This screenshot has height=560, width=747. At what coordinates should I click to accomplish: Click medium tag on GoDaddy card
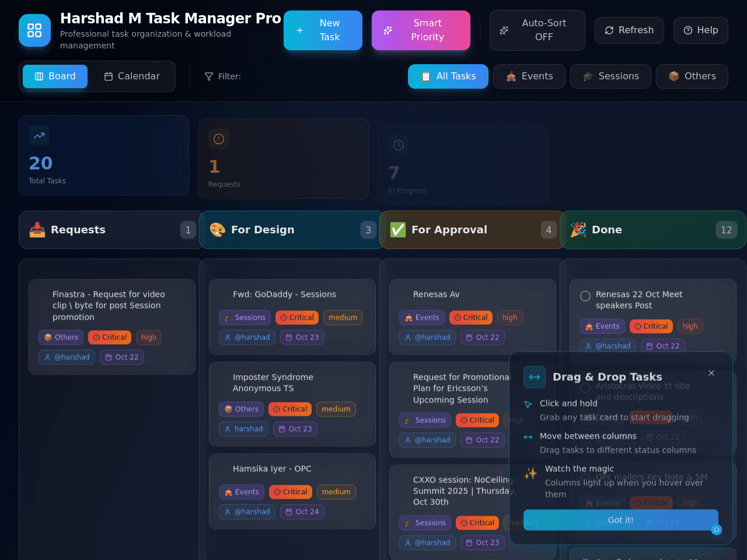343,317
